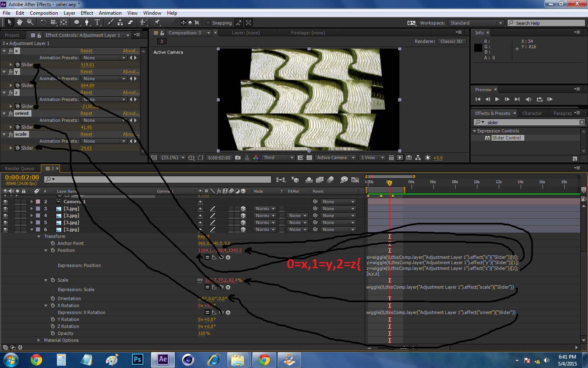Switch to the Character tab
The image size is (588, 368).
point(533,113)
